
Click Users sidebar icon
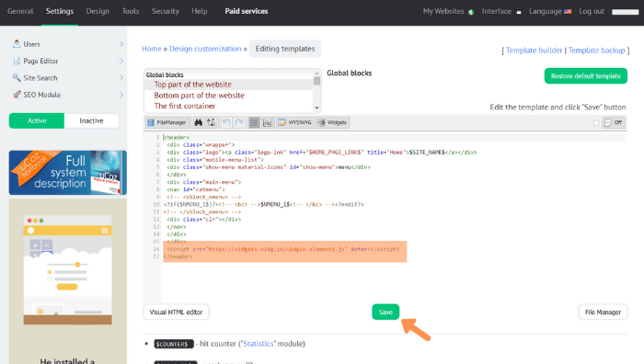(17, 43)
